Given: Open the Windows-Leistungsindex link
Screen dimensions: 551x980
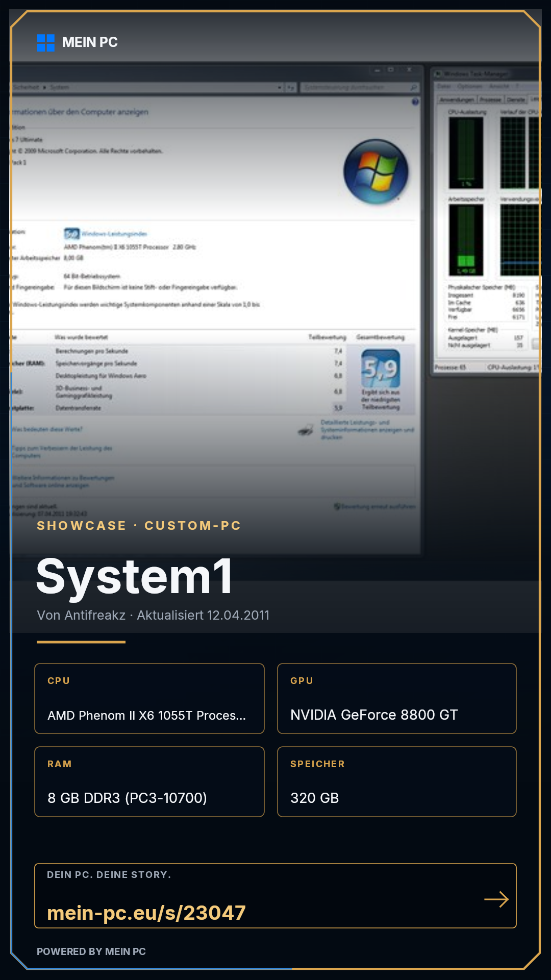Looking at the screenshot, I should (114, 234).
